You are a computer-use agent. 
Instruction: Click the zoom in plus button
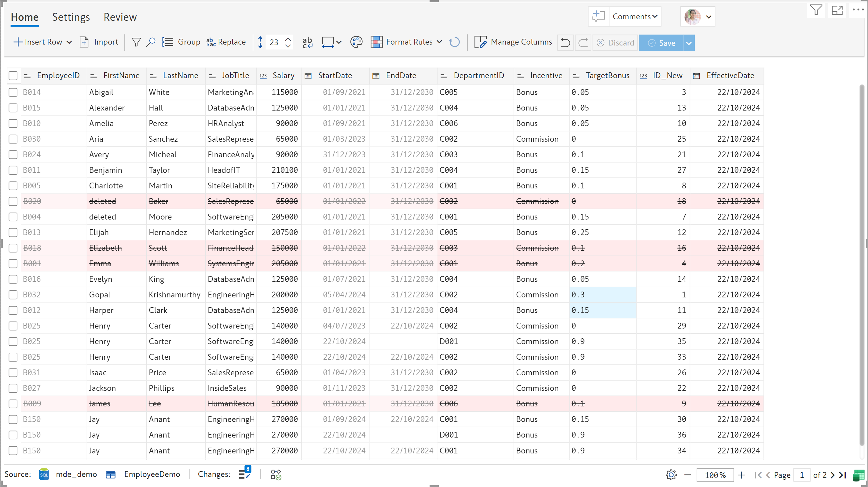pyautogui.click(x=741, y=475)
